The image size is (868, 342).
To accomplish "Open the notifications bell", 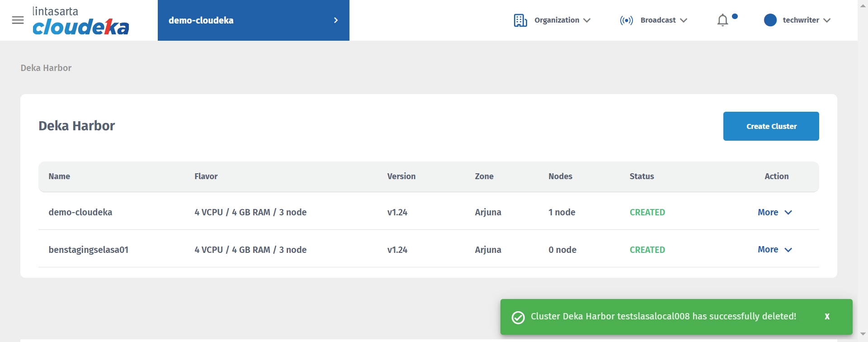I will [x=723, y=20].
